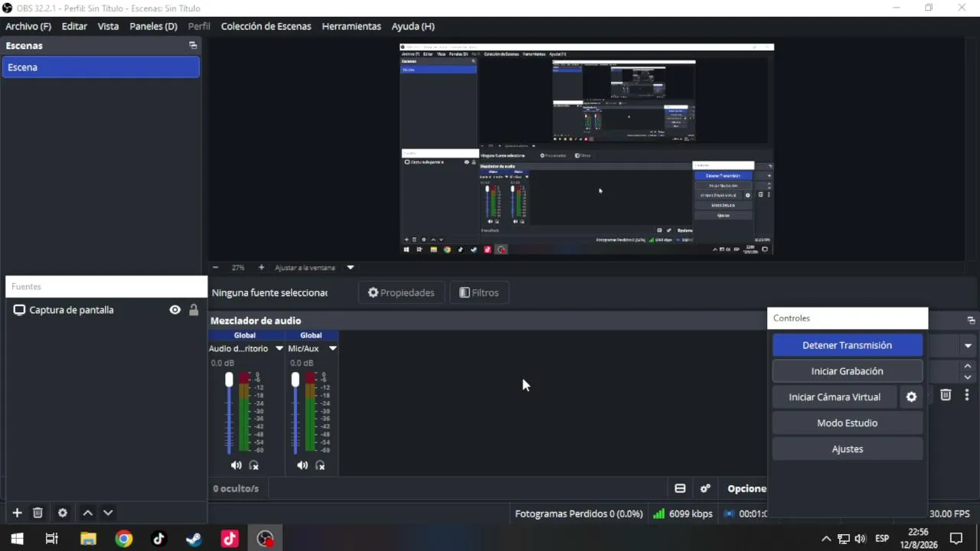This screenshot has height=551, width=980.
Task: Open the system volume tray icon
Action: pyautogui.click(x=860, y=539)
